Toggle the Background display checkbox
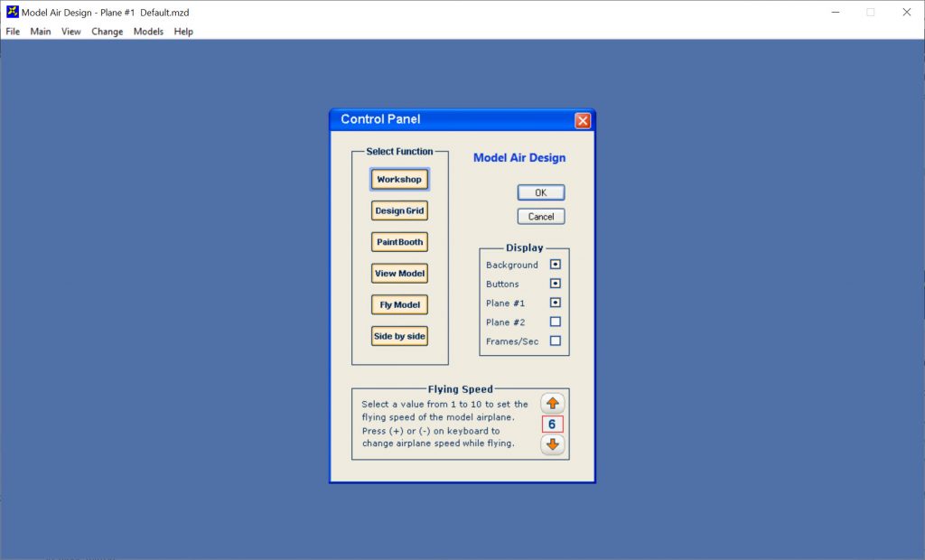This screenshot has height=560, width=925. tap(556, 265)
